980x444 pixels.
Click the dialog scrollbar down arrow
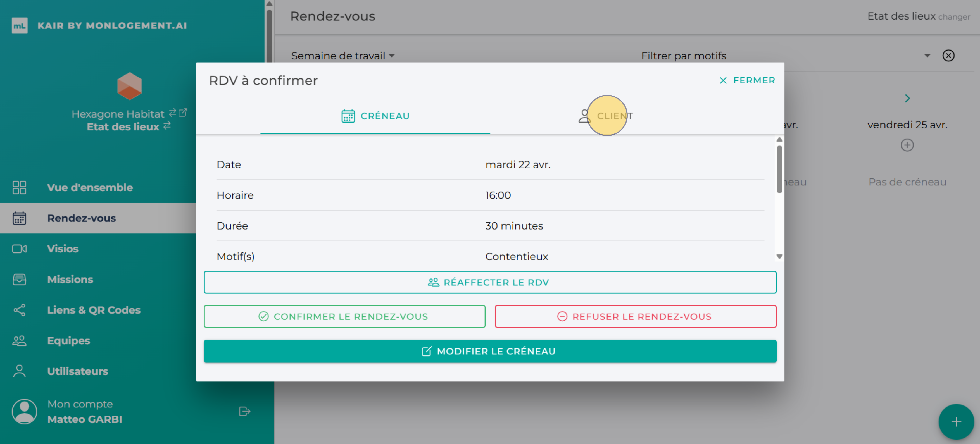coord(779,257)
